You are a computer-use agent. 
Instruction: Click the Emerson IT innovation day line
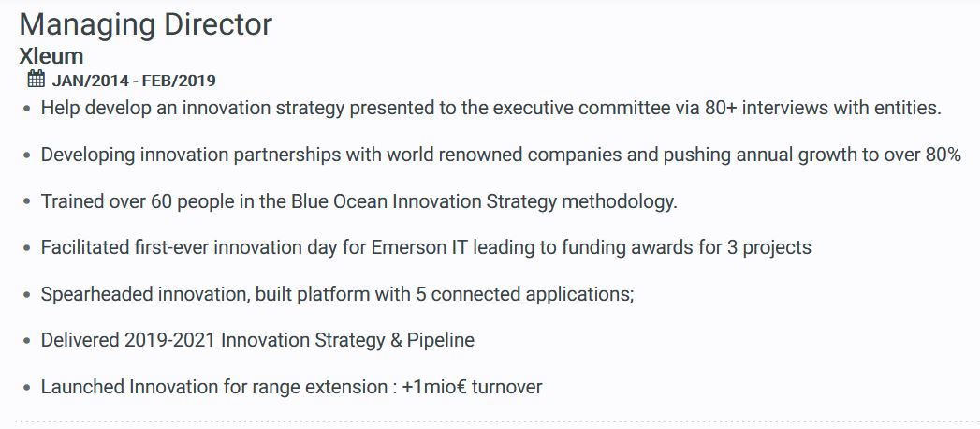[426, 247]
